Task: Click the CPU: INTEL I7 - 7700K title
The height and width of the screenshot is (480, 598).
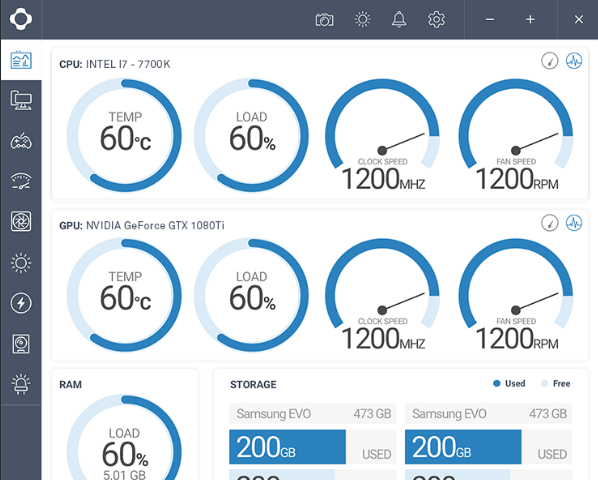Action: coord(114,64)
